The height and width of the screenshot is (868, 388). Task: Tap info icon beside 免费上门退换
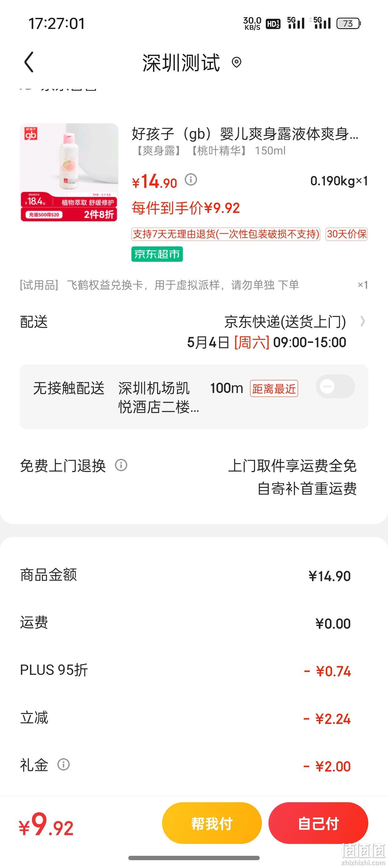coord(121,465)
